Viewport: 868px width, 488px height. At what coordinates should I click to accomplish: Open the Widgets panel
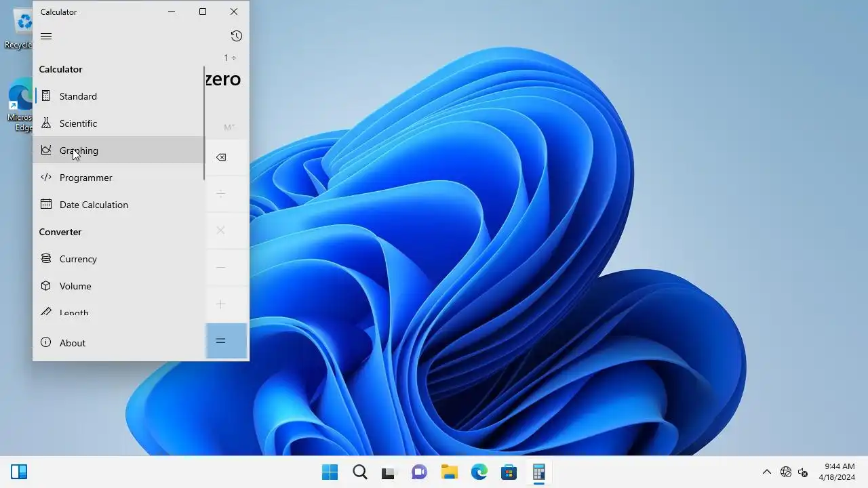[19, 472]
